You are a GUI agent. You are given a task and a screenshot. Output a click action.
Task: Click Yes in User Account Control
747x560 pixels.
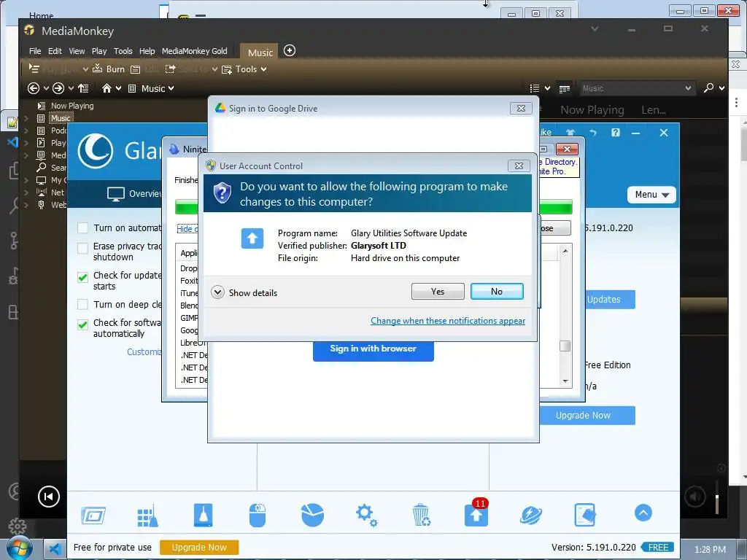click(438, 292)
